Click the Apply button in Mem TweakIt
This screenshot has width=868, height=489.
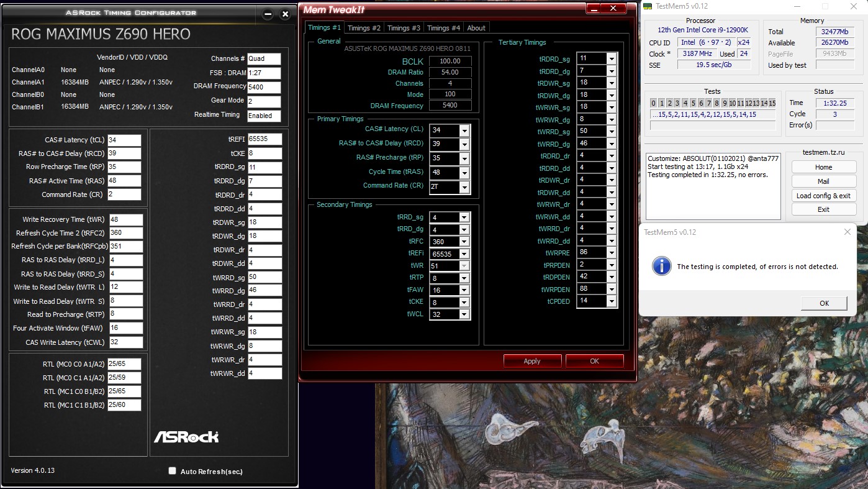point(532,361)
